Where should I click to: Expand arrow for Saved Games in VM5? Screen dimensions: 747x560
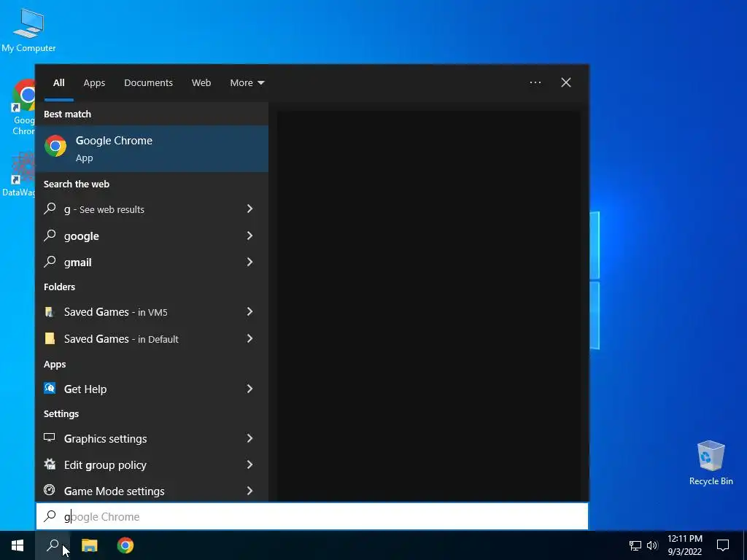point(249,311)
